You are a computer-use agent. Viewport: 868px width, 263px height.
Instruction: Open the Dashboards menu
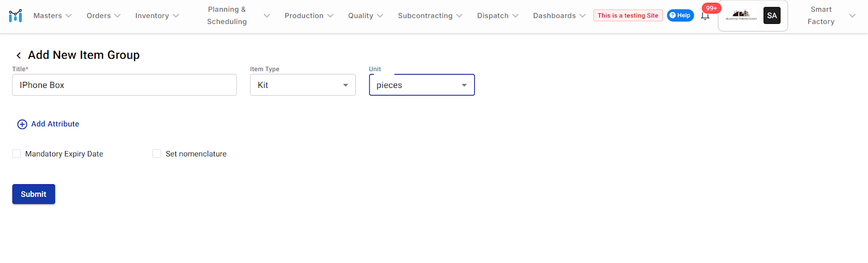pos(559,16)
